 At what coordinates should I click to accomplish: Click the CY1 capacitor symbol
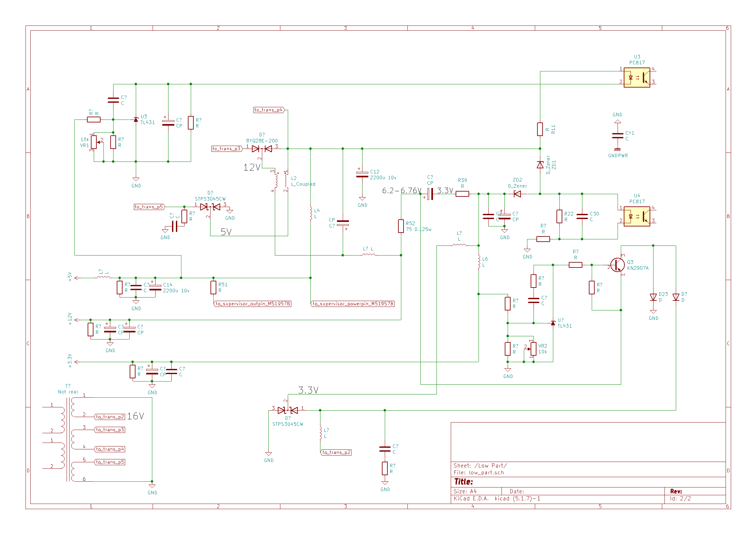click(618, 136)
